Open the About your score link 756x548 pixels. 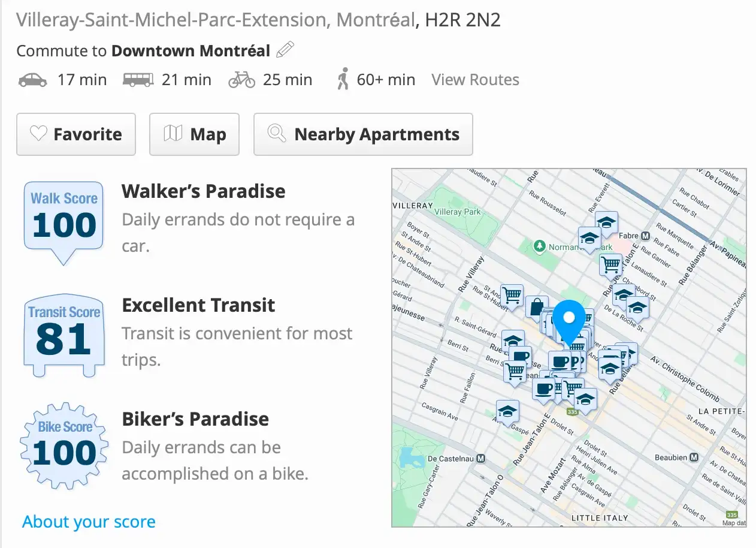[x=89, y=522]
